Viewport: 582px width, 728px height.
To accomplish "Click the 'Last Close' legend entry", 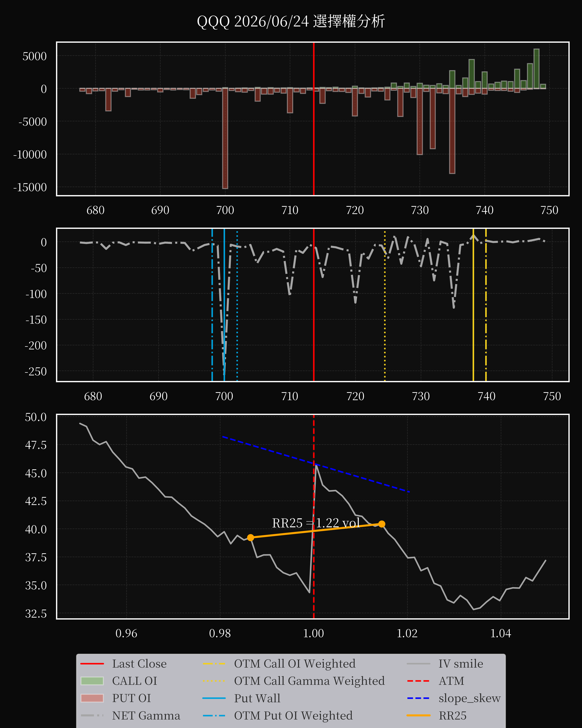I will [x=123, y=663].
